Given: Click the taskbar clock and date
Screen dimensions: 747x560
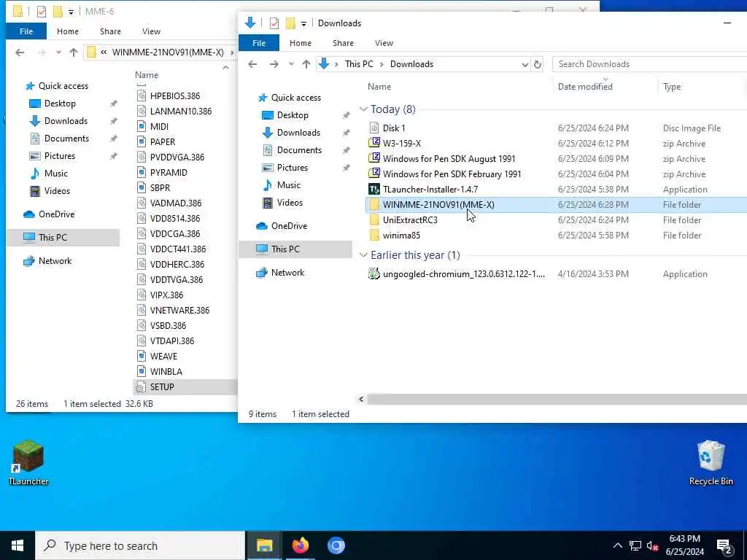Looking at the screenshot, I should point(684,545).
